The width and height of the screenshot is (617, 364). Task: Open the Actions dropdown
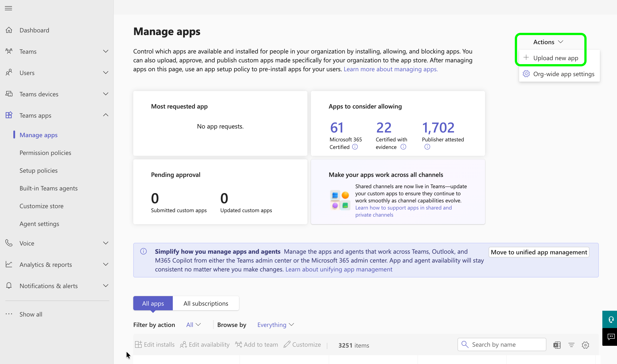548,42
